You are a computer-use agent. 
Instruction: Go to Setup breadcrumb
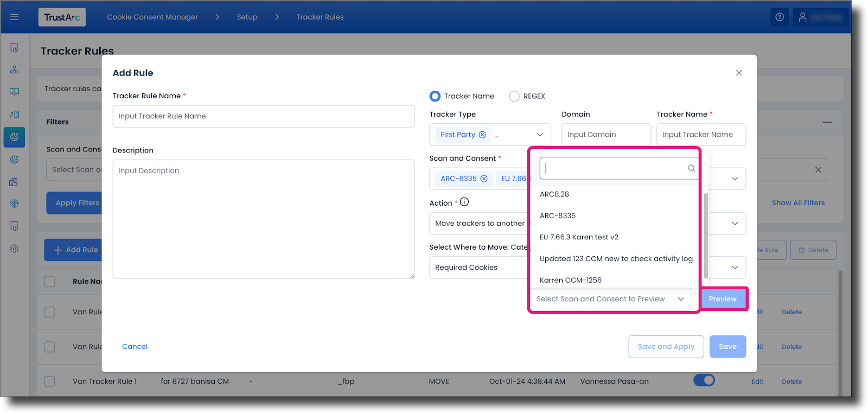click(247, 17)
